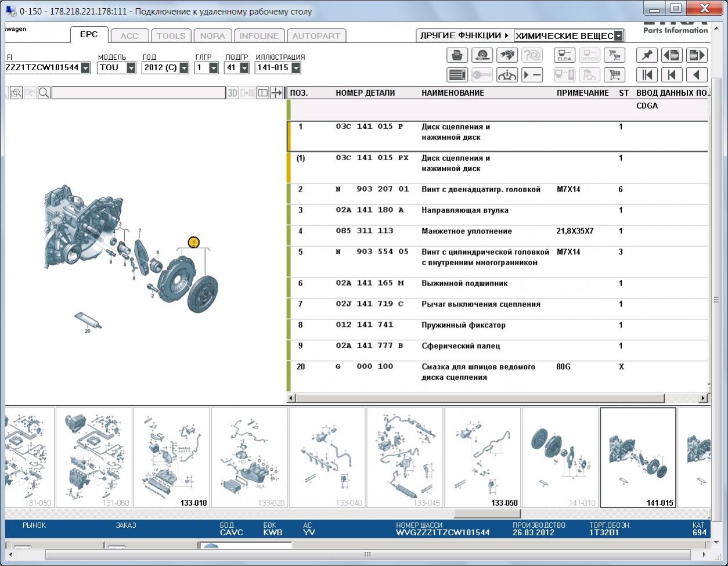Select part number G 000 100

point(365,367)
